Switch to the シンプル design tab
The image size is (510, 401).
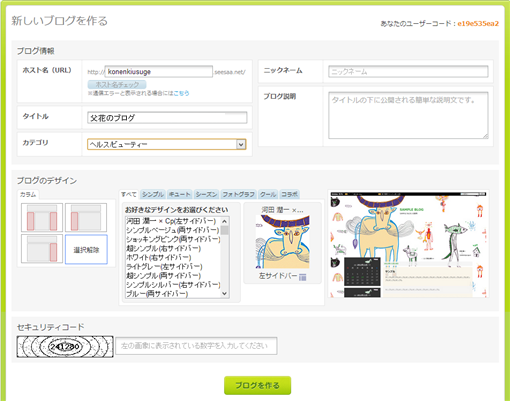(153, 194)
